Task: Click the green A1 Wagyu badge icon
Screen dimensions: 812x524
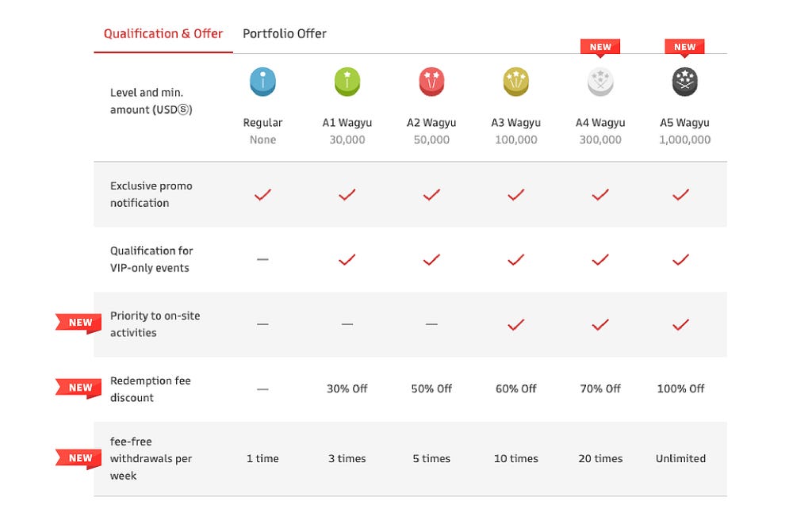Action: click(347, 82)
